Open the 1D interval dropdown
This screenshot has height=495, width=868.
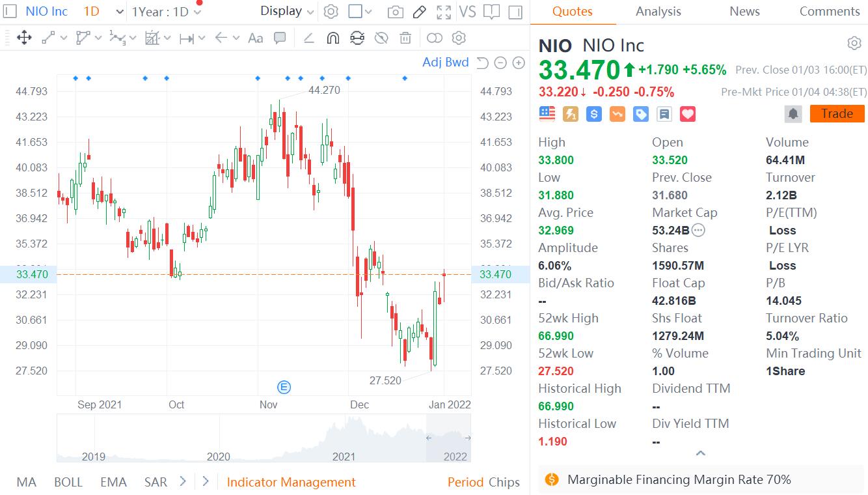pos(103,11)
